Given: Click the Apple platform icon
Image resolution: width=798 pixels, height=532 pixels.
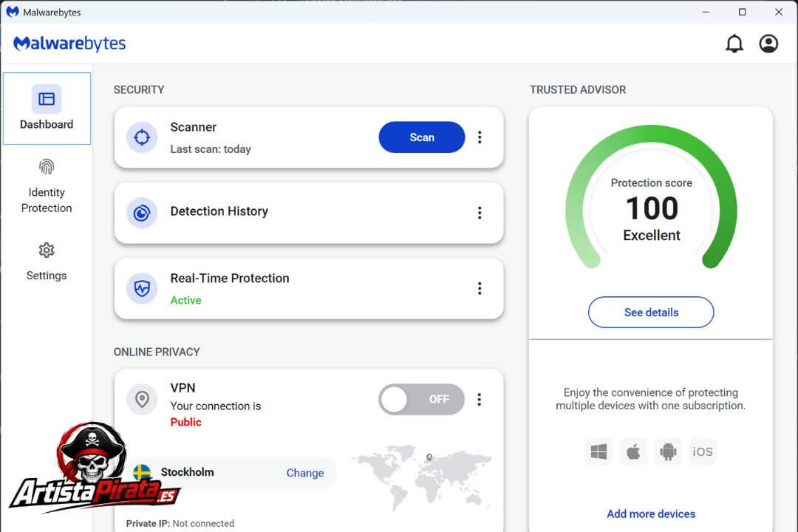Looking at the screenshot, I should tap(633, 451).
